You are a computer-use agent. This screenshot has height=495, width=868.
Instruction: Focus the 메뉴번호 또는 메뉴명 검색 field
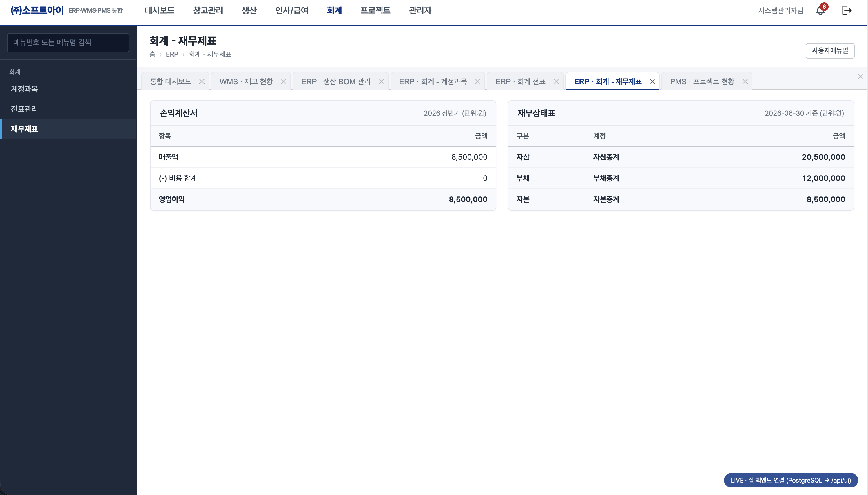click(x=68, y=43)
